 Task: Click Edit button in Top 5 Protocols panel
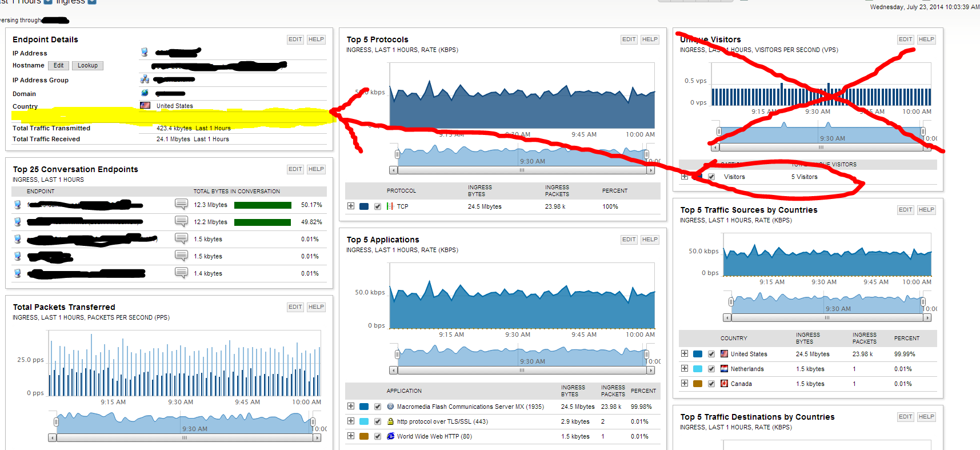629,39
